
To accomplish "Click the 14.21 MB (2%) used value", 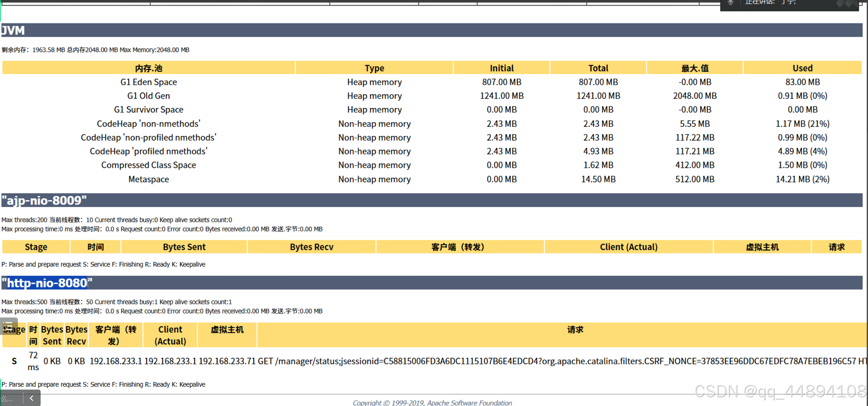I will (803, 179).
